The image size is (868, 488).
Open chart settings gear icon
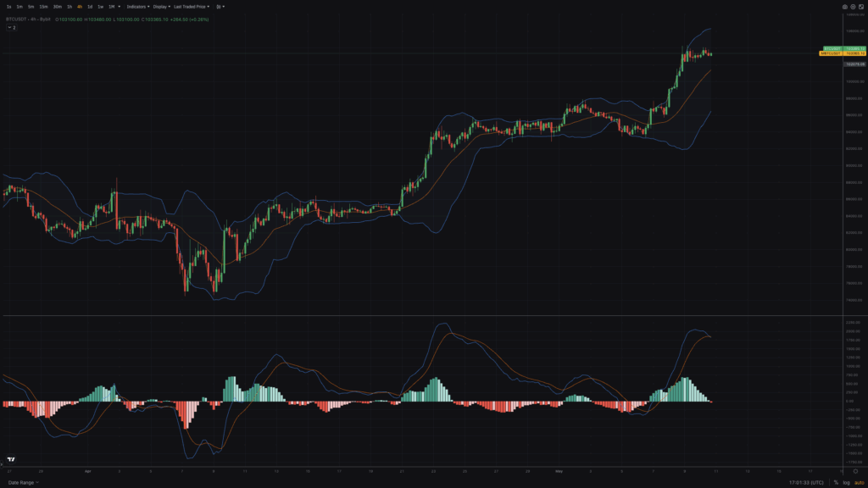pos(854,6)
